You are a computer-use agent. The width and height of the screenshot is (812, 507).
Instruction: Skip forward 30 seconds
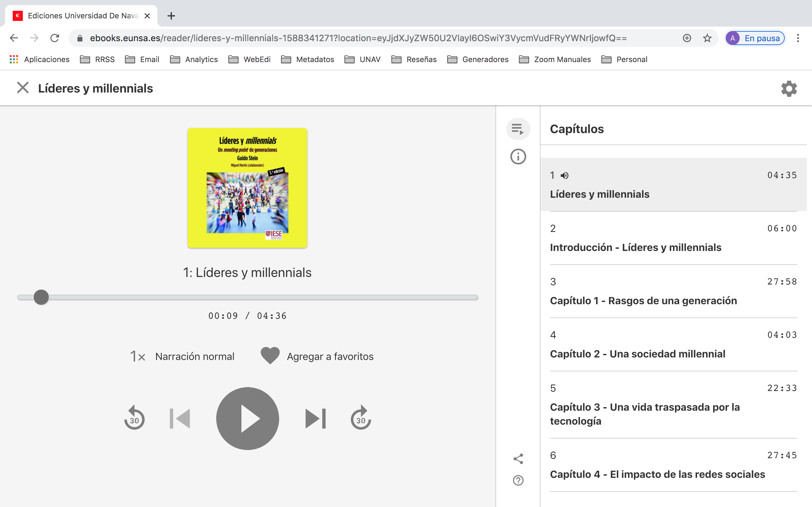[x=361, y=419]
